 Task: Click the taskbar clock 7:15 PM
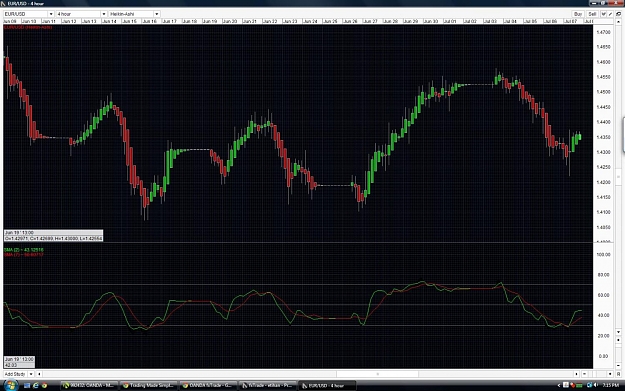pos(611,385)
